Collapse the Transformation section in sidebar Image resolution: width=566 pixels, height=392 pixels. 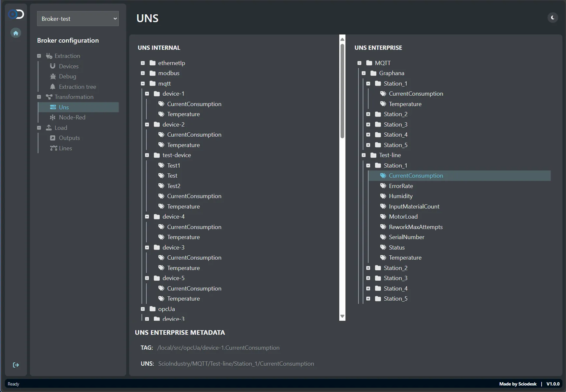pos(39,97)
